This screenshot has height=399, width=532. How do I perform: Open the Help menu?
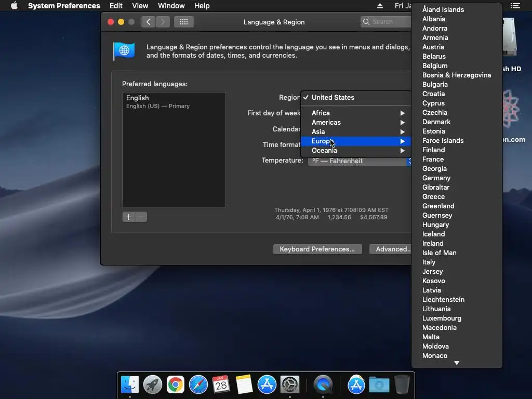point(202,6)
